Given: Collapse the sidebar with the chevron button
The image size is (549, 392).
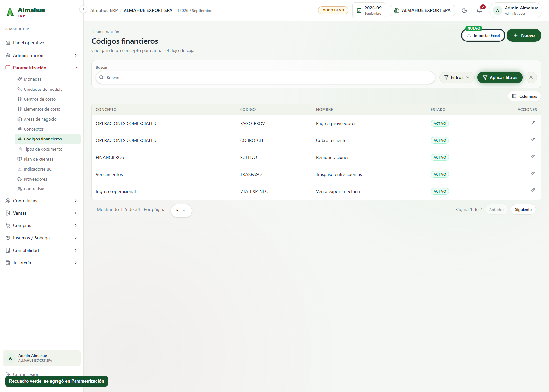Looking at the screenshot, I should pos(83,9).
